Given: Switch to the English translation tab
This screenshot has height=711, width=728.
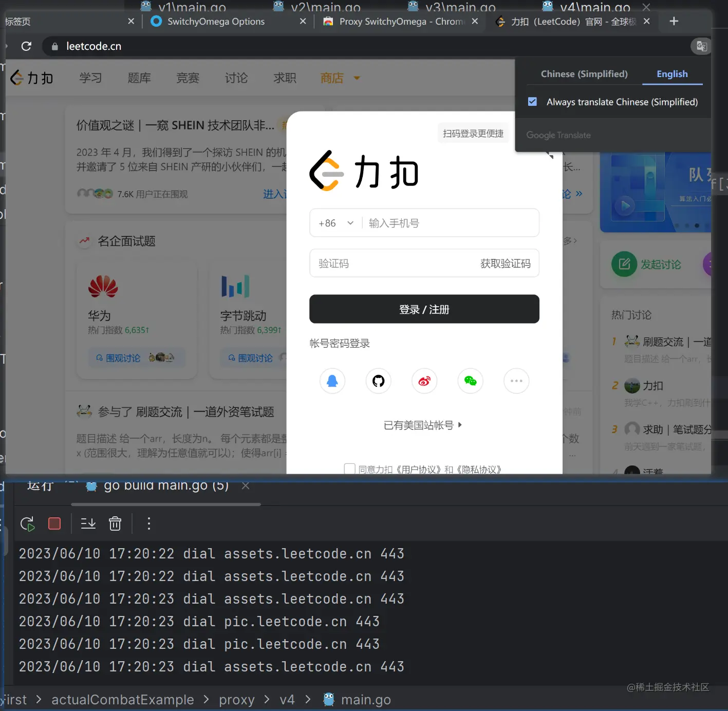Looking at the screenshot, I should [672, 73].
